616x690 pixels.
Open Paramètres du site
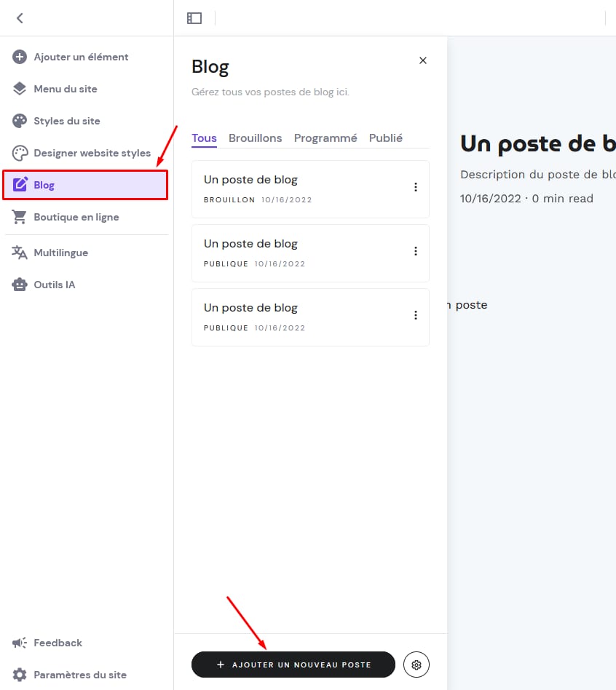coord(79,675)
